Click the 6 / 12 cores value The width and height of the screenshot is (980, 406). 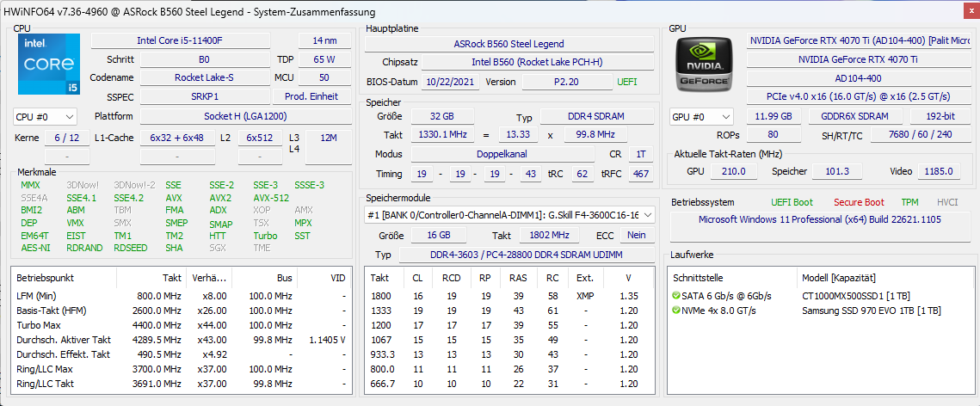click(x=66, y=138)
